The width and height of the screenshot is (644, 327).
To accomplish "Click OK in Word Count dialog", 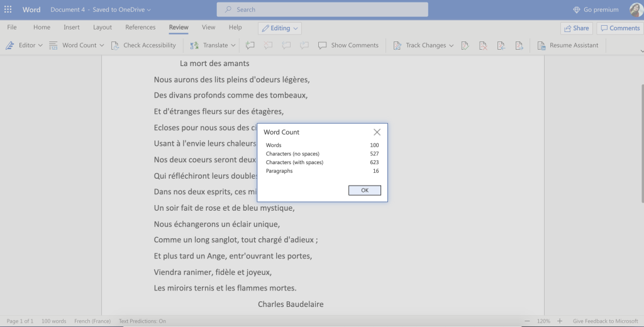I will [x=365, y=190].
